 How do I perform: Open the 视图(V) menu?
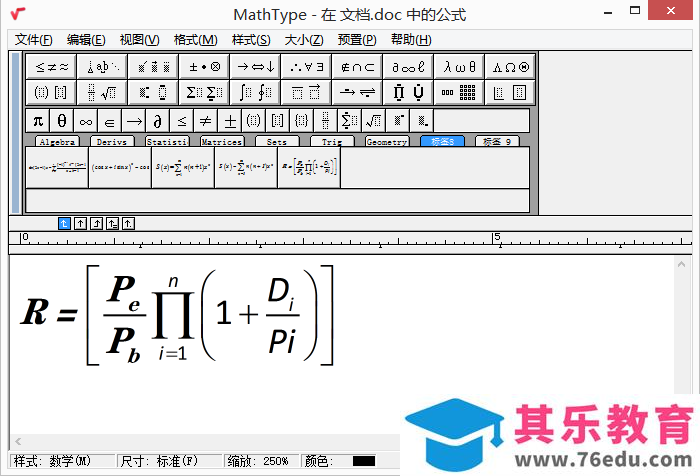(x=140, y=40)
